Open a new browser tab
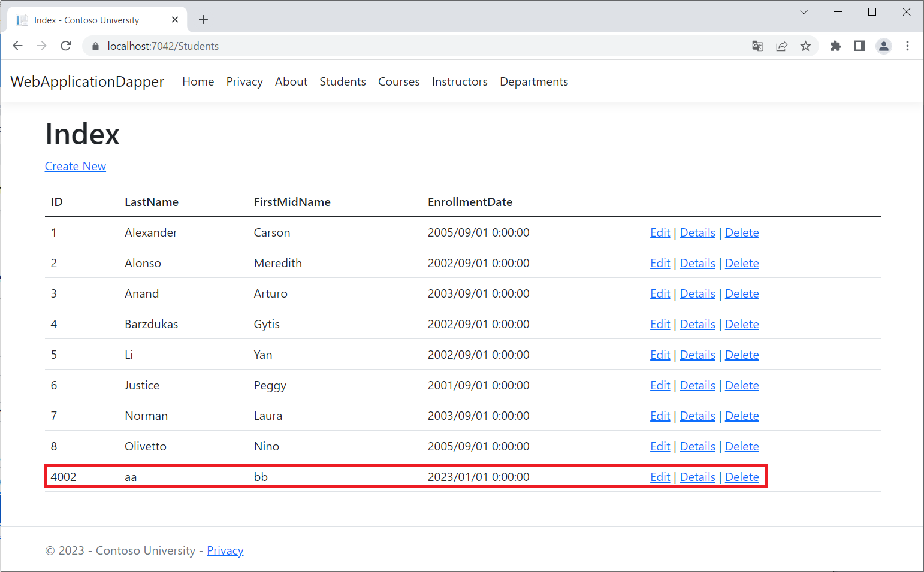924x572 pixels. [204, 20]
